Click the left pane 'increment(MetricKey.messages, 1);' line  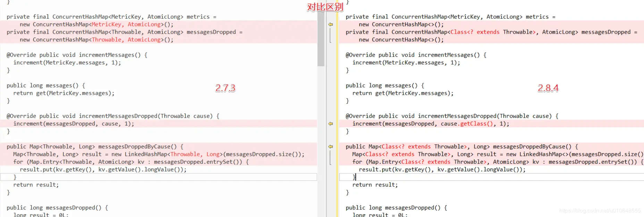pyautogui.click(x=67, y=62)
